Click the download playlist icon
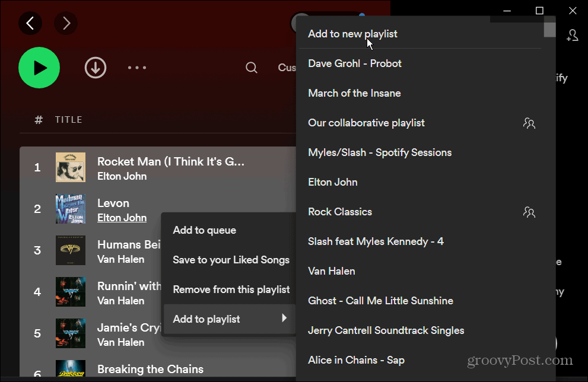The height and width of the screenshot is (382, 588). tap(96, 68)
